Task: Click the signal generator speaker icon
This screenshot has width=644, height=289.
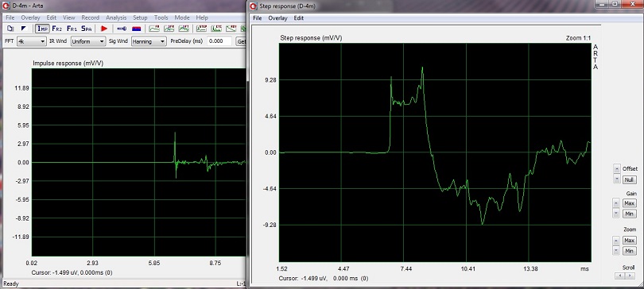Action: click(122, 29)
